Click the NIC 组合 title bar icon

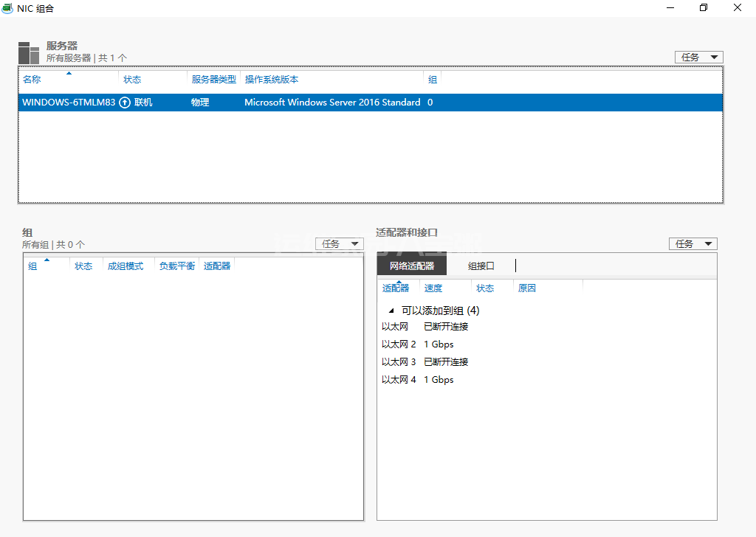tap(7, 8)
